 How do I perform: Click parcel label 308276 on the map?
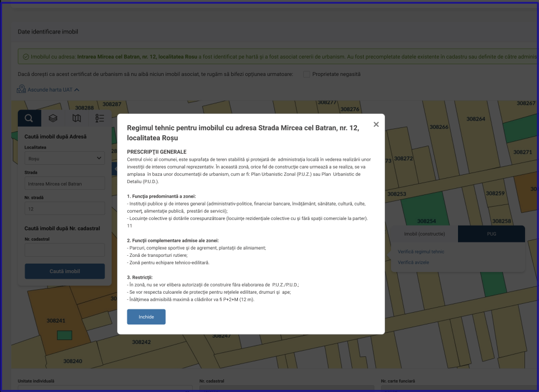point(350,109)
